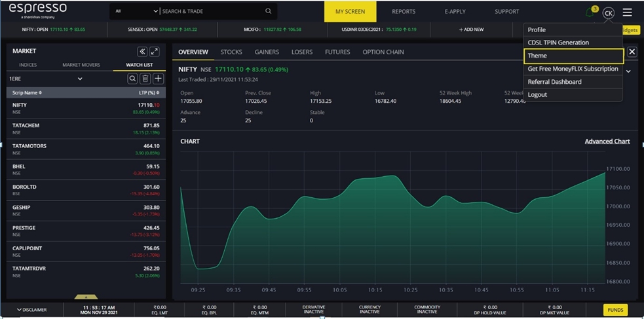Select Profile from the user menu
644x319 pixels.
tap(573, 30)
